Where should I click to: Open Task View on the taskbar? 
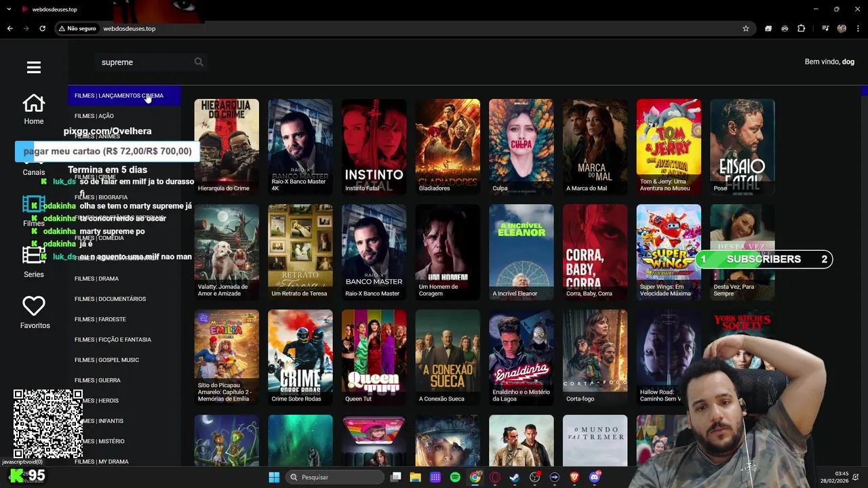pos(396,477)
